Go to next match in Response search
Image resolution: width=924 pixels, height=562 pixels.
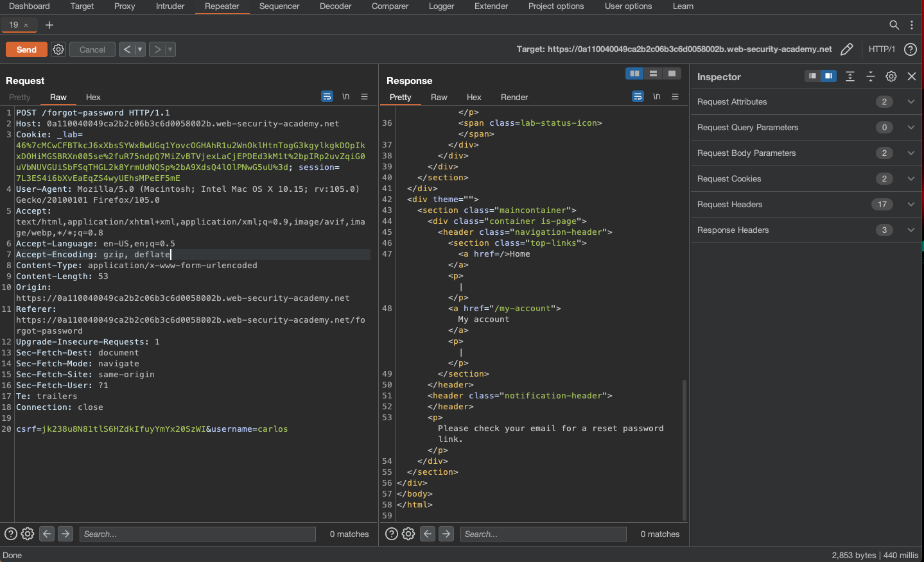click(446, 534)
